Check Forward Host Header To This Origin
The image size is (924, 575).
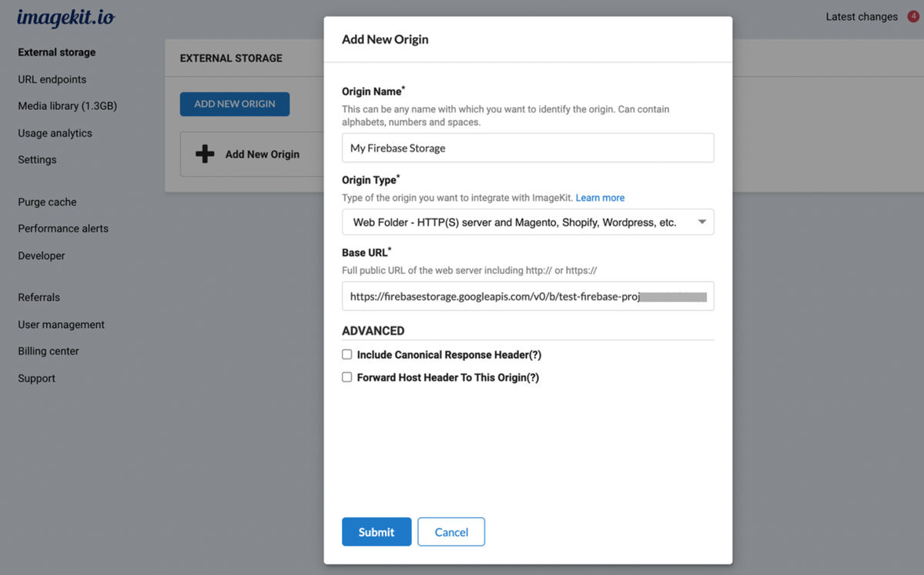tap(347, 377)
